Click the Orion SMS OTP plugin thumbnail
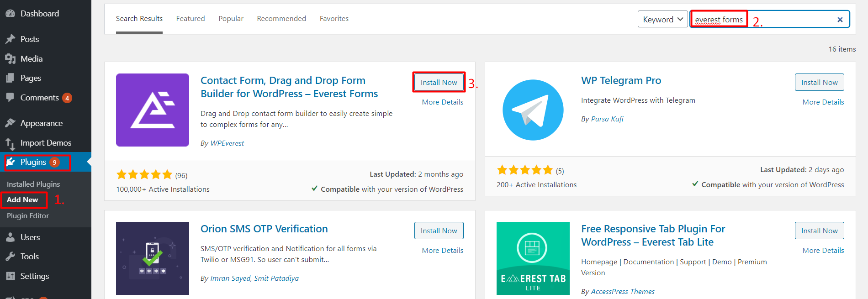The height and width of the screenshot is (299, 868). click(153, 258)
